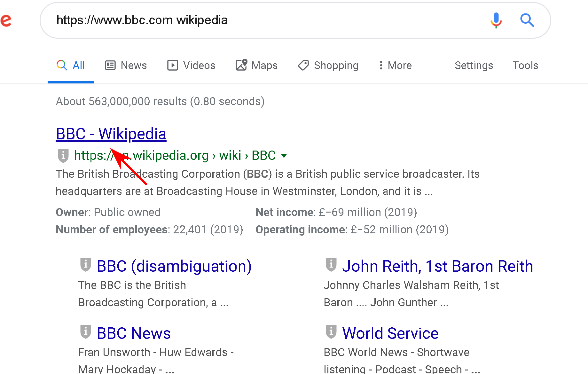Image resolution: width=588 pixels, height=374 pixels.
Task: Expand the dropdown arrow after wiki › BBC
Action: tap(284, 156)
